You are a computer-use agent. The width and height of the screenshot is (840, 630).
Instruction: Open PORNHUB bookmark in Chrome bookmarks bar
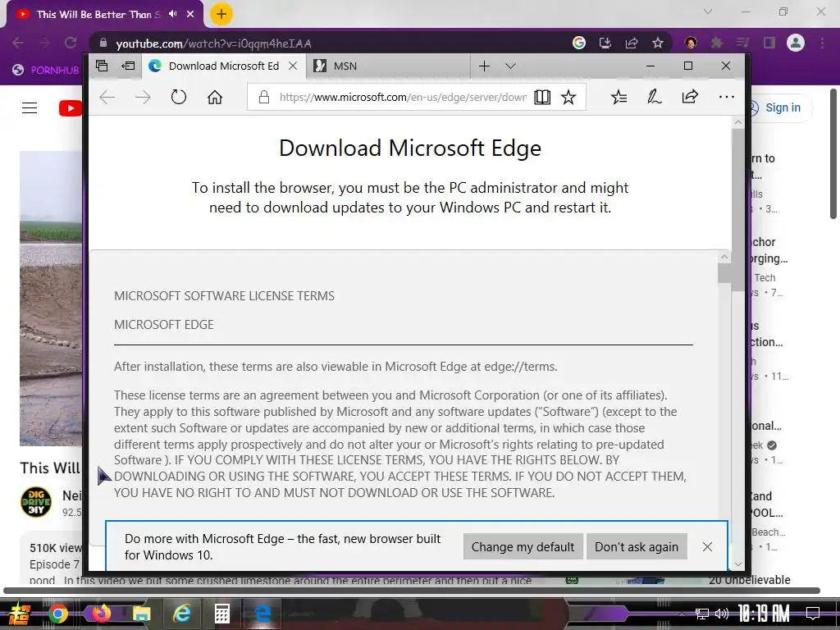click(x=46, y=70)
